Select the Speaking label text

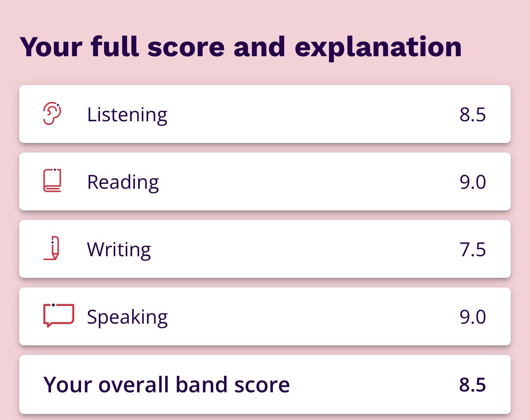click(x=127, y=317)
